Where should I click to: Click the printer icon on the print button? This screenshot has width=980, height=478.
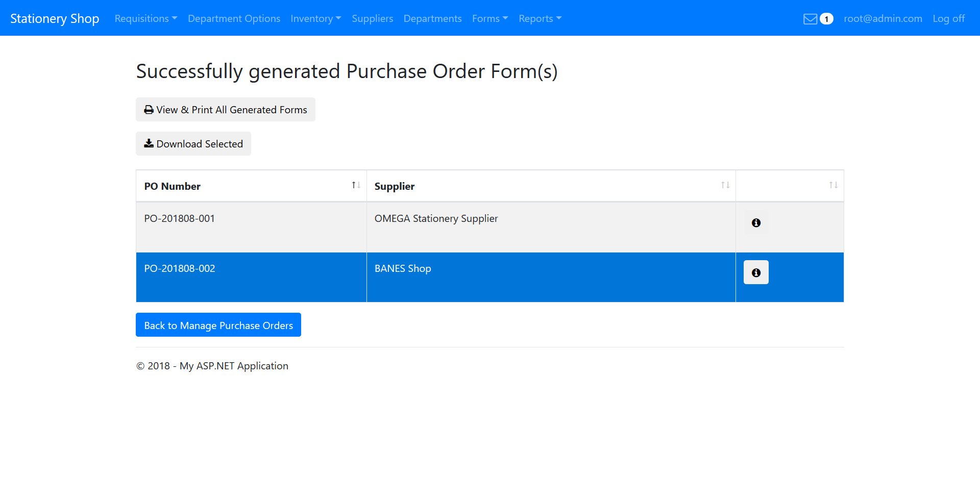148,109
